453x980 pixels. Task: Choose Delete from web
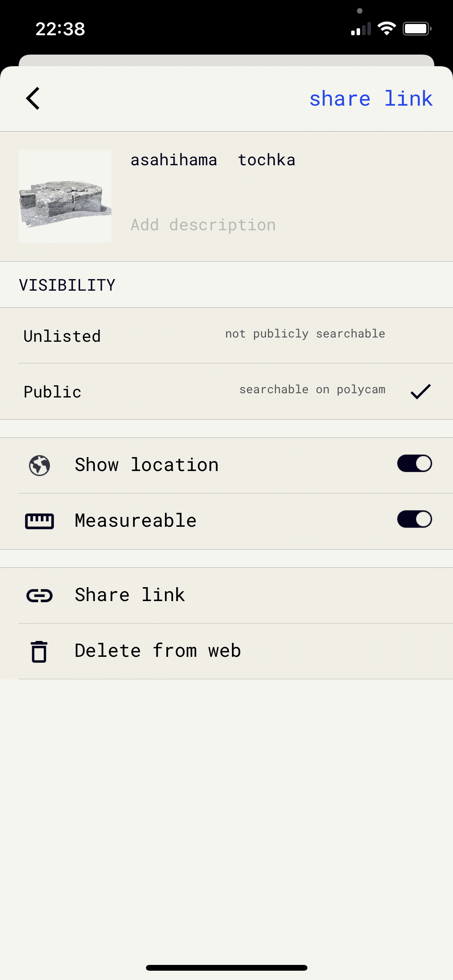226,651
